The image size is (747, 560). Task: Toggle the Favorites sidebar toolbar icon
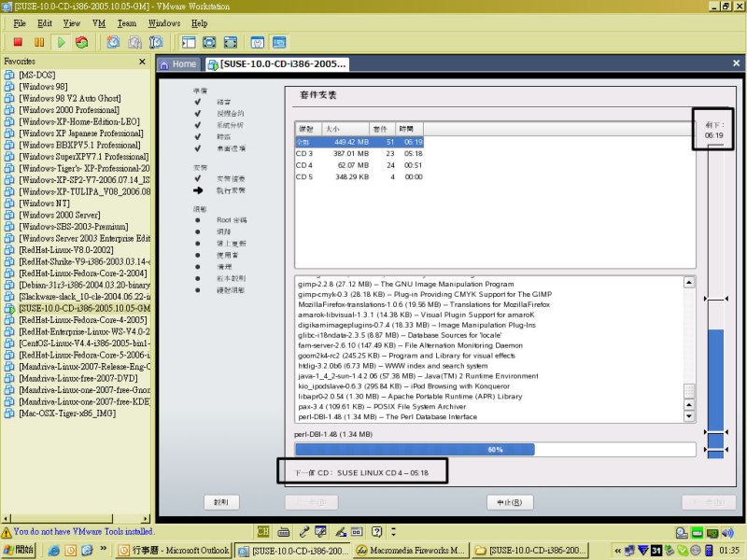pyautogui.click(x=189, y=42)
